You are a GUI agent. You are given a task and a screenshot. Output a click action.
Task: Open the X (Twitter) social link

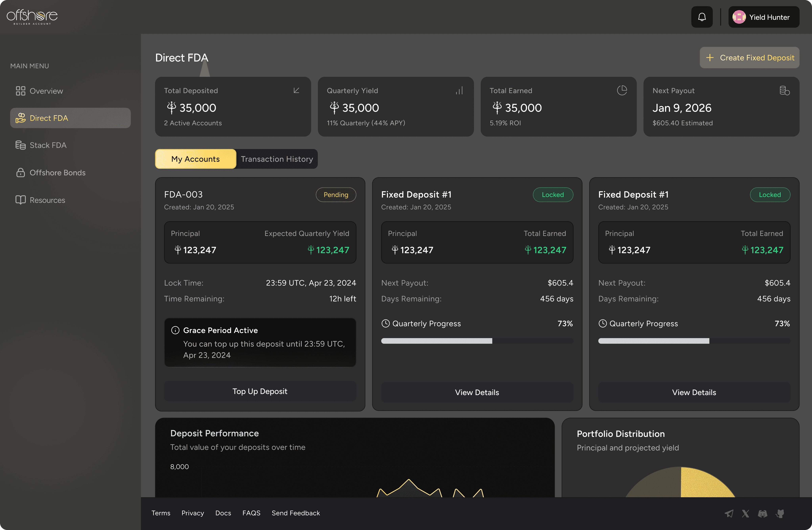(x=745, y=513)
